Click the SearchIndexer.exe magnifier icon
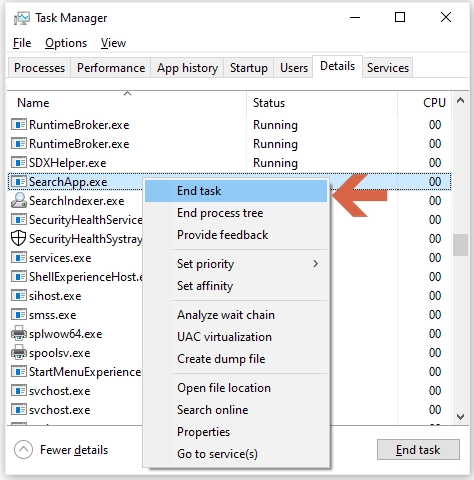 point(19,201)
